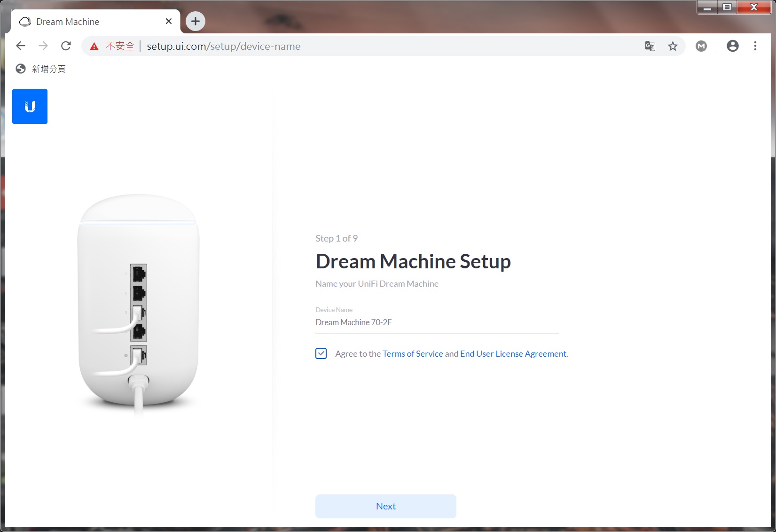
Task: Click the Next button to continue setup
Action: pos(385,506)
